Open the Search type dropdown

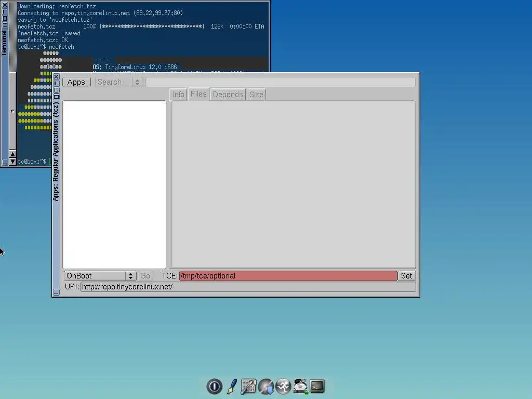(x=119, y=82)
